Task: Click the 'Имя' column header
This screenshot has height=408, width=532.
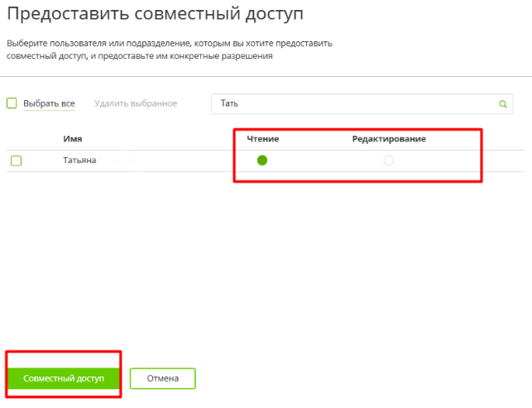Action: (72, 138)
